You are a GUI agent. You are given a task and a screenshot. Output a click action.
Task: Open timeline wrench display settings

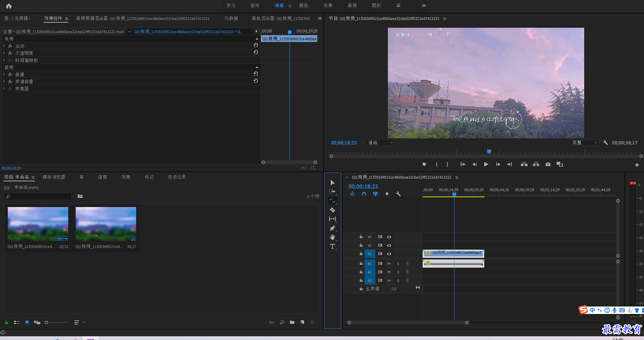point(398,194)
